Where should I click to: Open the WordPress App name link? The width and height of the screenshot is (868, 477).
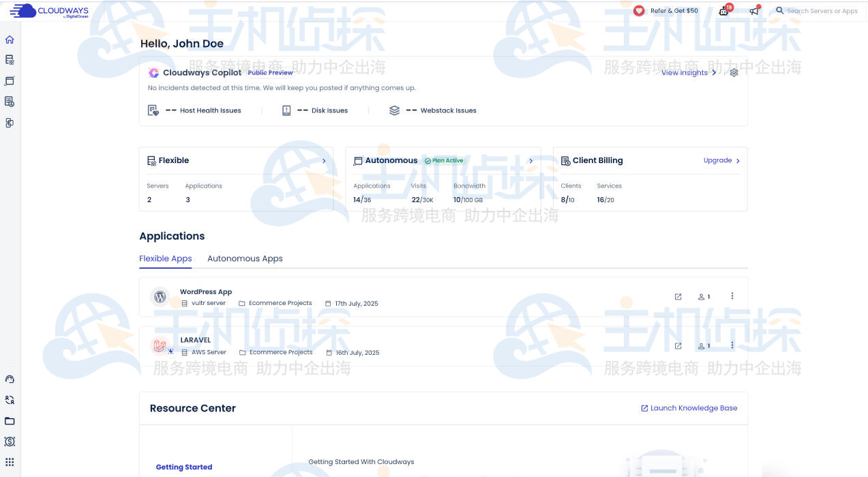point(206,291)
